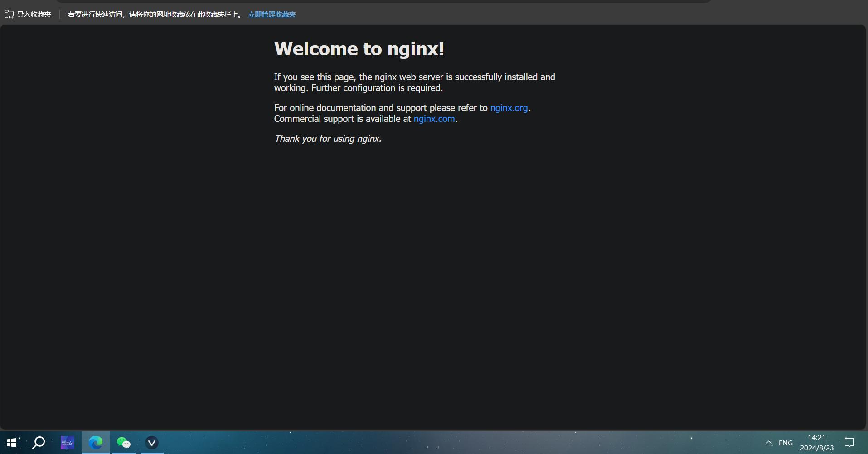Open the notification center icon
Screen dimensions: 868x454
849,443
